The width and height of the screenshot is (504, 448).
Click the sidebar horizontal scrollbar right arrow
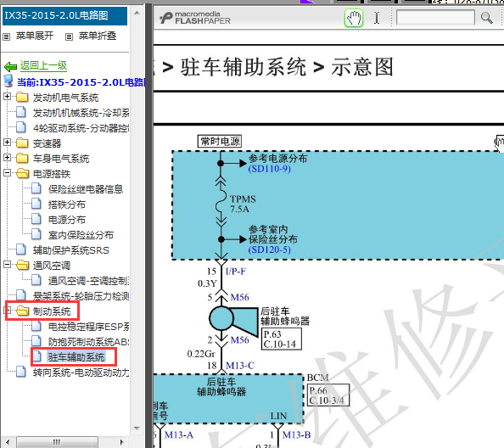(122, 442)
